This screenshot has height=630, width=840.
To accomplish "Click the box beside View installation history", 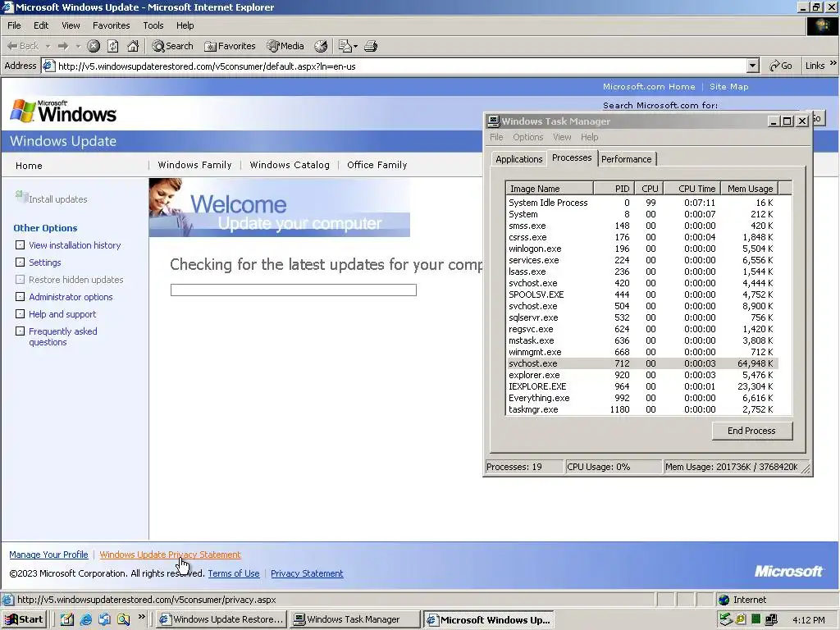I will [x=20, y=244].
